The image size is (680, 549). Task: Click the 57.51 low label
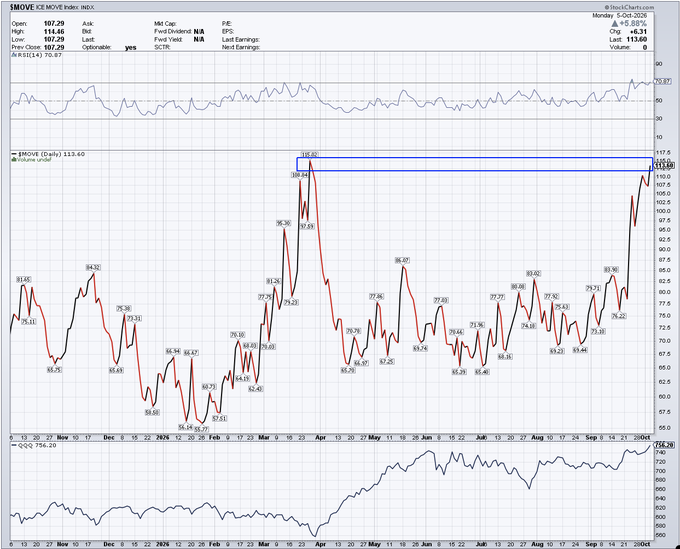pyautogui.click(x=219, y=418)
